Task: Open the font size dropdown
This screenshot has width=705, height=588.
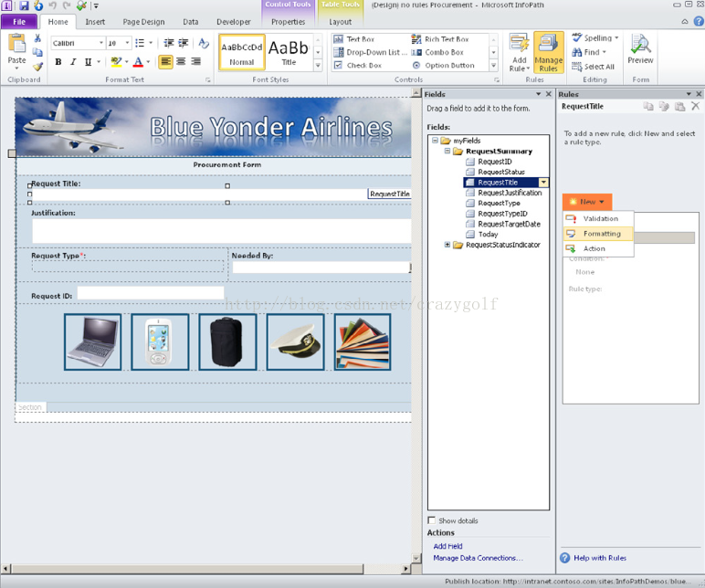Action: point(127,43)
